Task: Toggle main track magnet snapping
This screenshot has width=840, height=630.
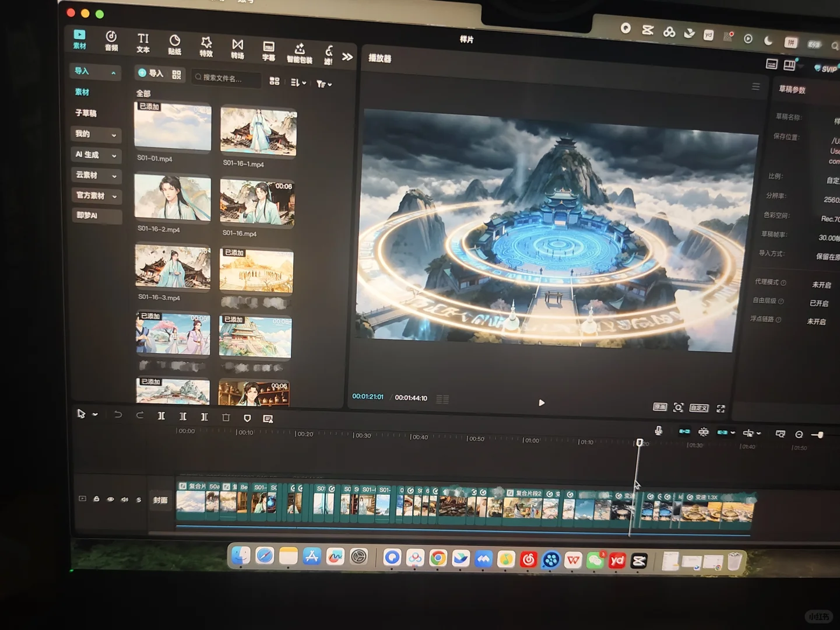Action: pyautogui.click(x=684, y=432)
